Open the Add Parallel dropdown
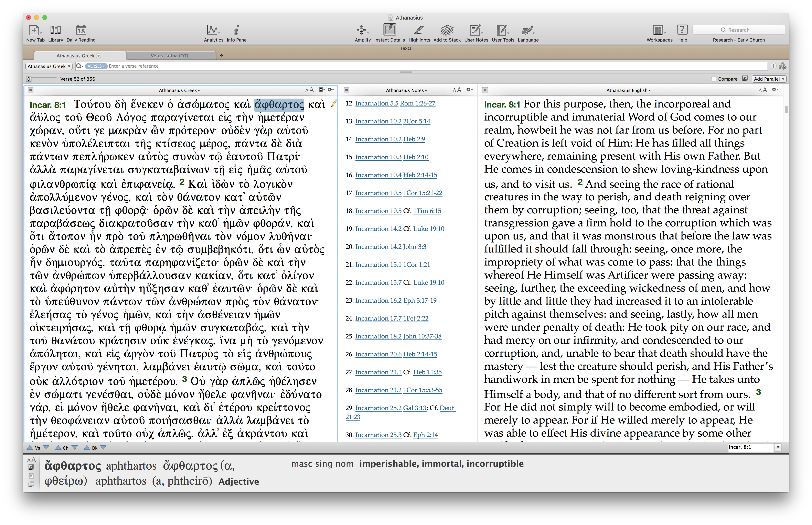Screen dimensions: 812x525 769,79
